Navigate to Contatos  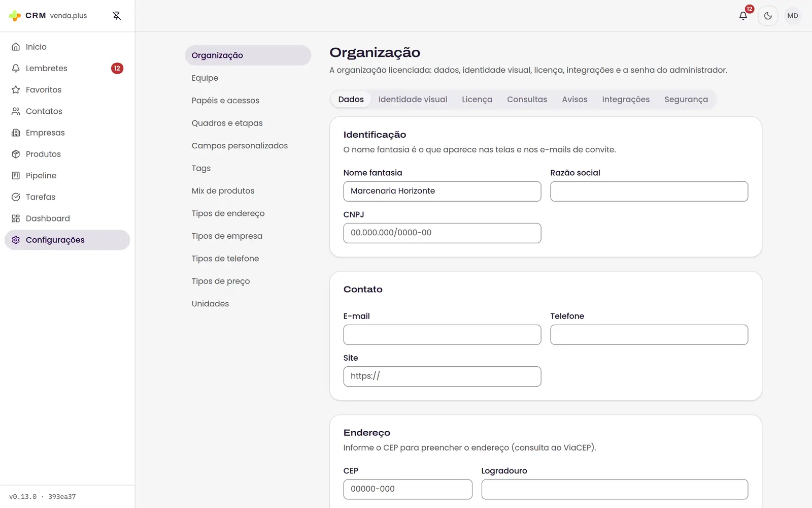click(67, 111)
